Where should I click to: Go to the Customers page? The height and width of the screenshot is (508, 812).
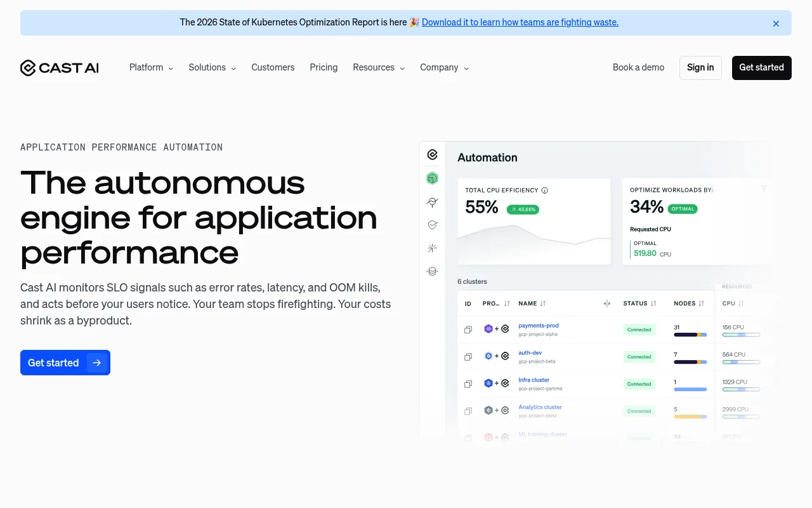pos(273,67)
